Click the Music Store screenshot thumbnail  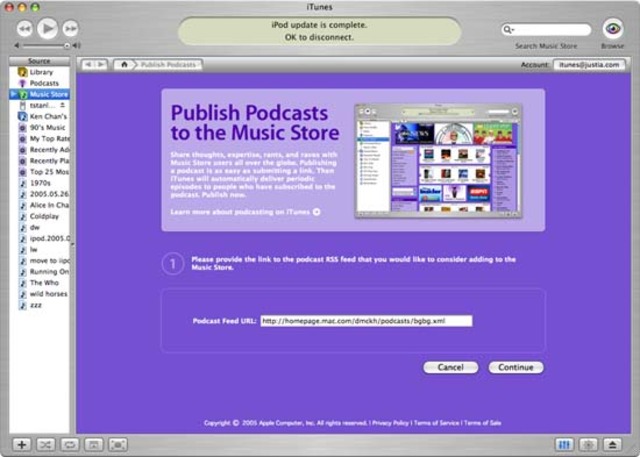pos(438,161)
